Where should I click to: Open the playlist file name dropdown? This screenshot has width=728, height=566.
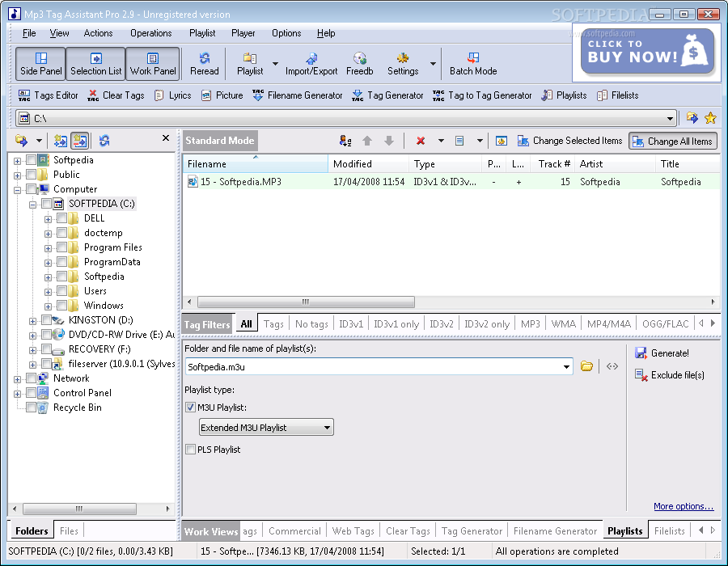pos(566,367)
